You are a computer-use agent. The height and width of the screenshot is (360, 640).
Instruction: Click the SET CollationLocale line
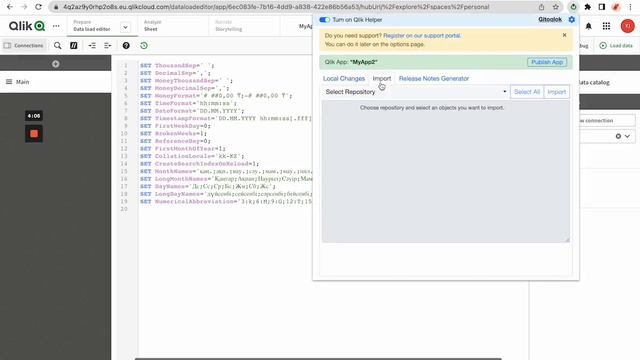pyautogui.click(x=192, y=156)
